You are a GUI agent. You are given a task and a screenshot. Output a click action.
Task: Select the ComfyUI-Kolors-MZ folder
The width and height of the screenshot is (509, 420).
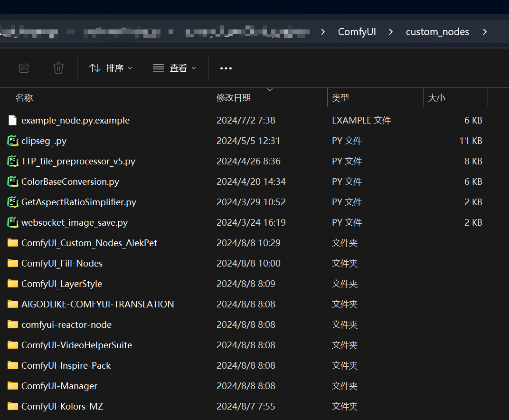tap(62, 406)
